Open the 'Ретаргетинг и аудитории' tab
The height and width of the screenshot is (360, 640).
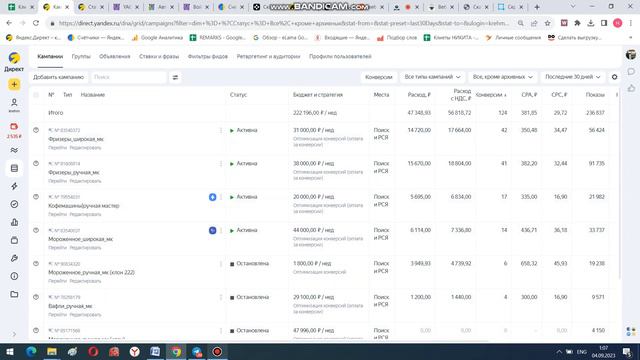pyautogui.click(x=269, y=57)
